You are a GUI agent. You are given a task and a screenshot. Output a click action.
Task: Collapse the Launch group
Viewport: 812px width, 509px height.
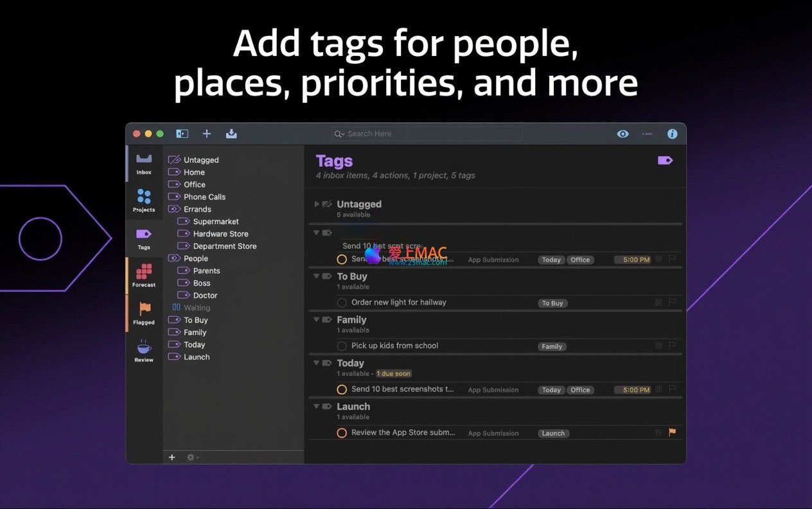click(x=317, y=407)
